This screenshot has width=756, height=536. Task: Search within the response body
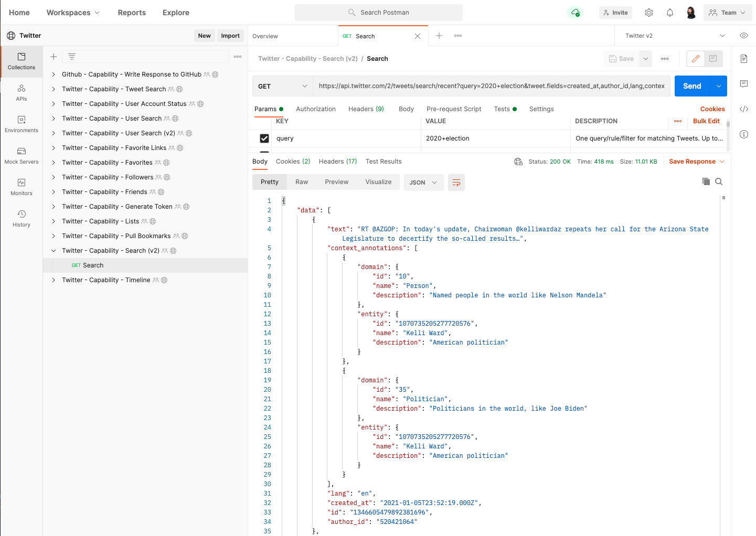(x=719, y=181)
